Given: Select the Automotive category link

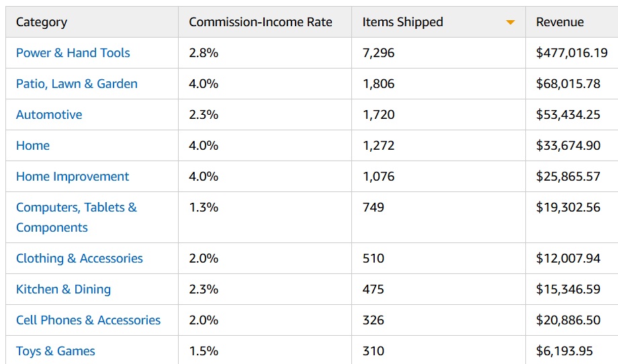Looking at the screenshot, I should coord(49,115).
